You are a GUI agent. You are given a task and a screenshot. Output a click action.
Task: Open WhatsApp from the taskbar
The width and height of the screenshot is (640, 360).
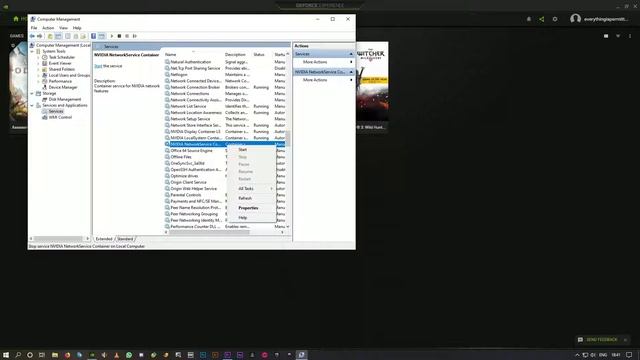[x=129, y=355]
